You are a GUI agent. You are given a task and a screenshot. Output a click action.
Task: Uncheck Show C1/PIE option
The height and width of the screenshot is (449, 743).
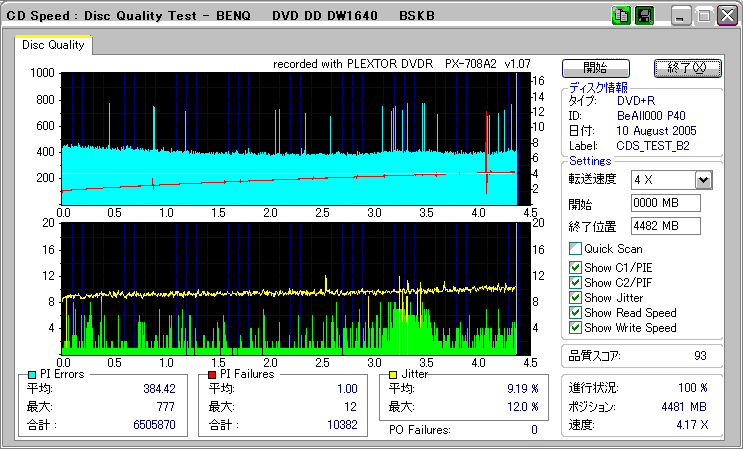575,267
